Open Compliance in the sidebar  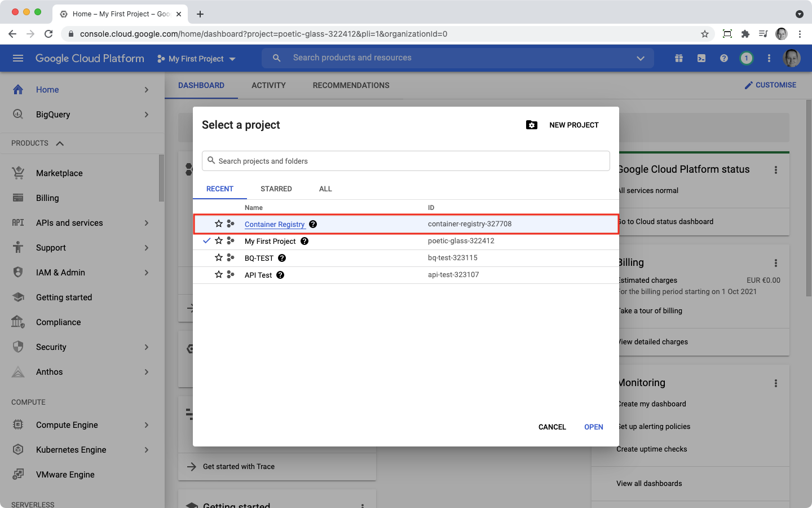(x=59, y=322)
